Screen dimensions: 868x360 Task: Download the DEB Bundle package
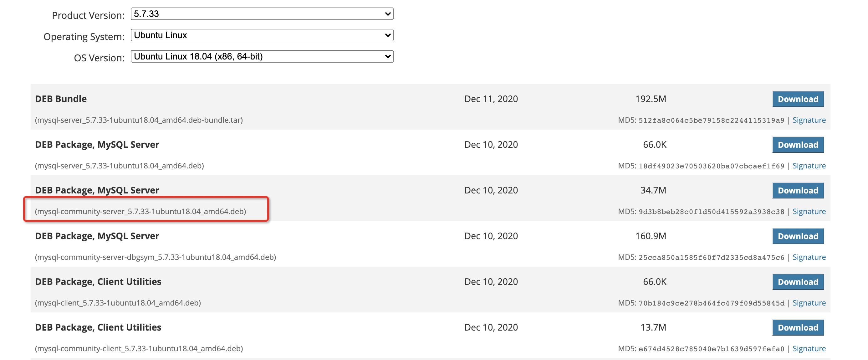point(798,99)
